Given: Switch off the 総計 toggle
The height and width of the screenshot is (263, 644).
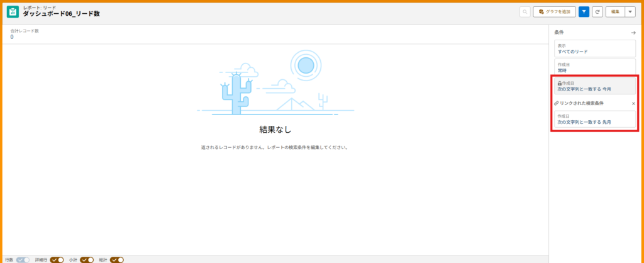Looking at the screenshot, I should coord(117,259).
